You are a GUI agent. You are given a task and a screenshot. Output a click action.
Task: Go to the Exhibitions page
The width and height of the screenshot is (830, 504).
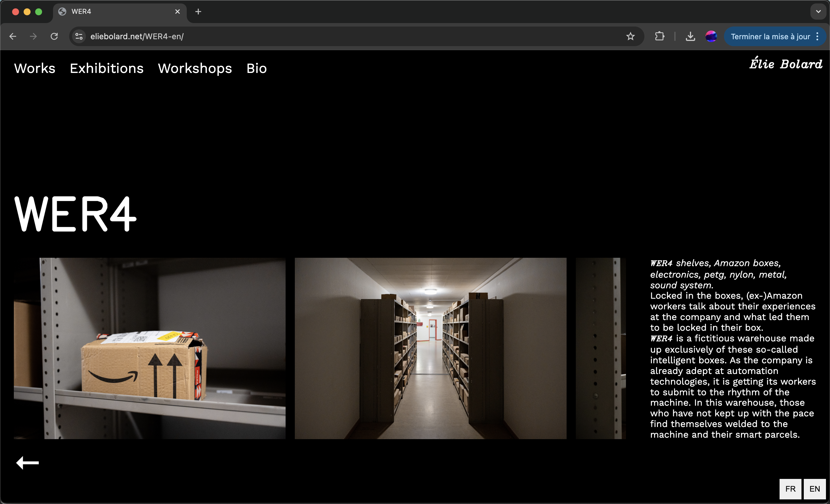pos(106,68)
